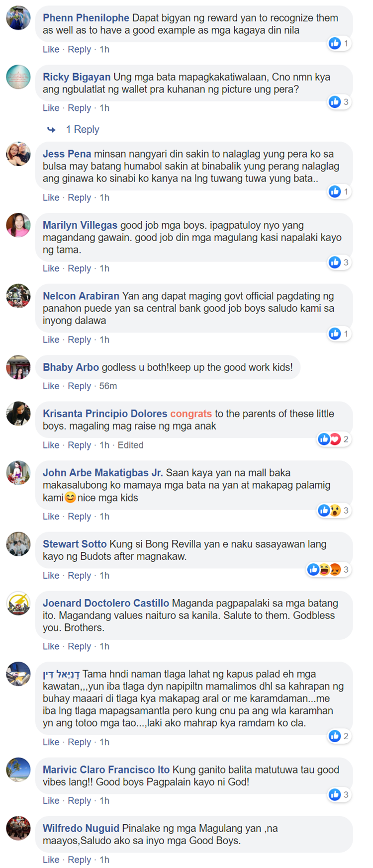Screen dimensions: 373x868
Task: Like Joenard Doctolero Castillo's comment
Action: [x=51, y=646]
